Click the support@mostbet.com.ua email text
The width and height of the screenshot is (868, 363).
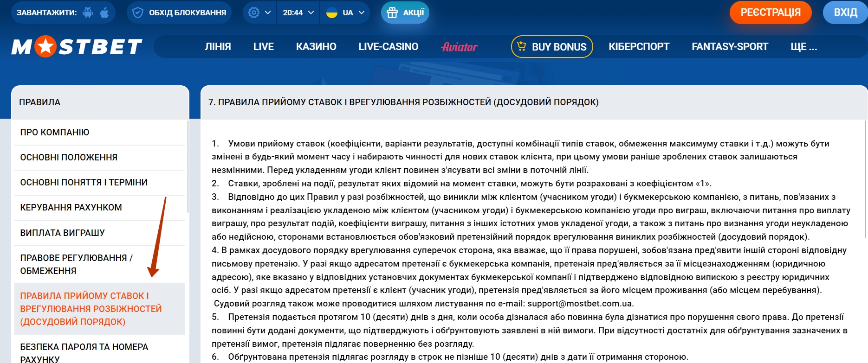[580, 304]
